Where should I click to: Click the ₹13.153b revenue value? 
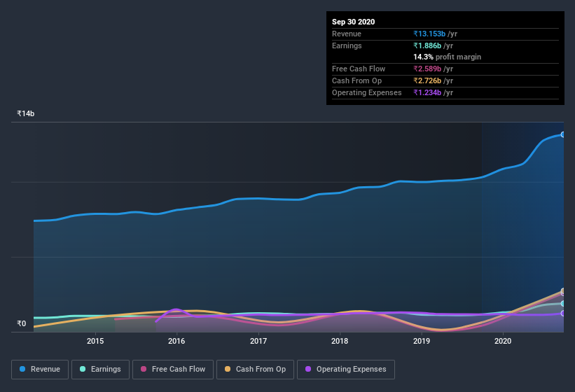coord(429,34)
